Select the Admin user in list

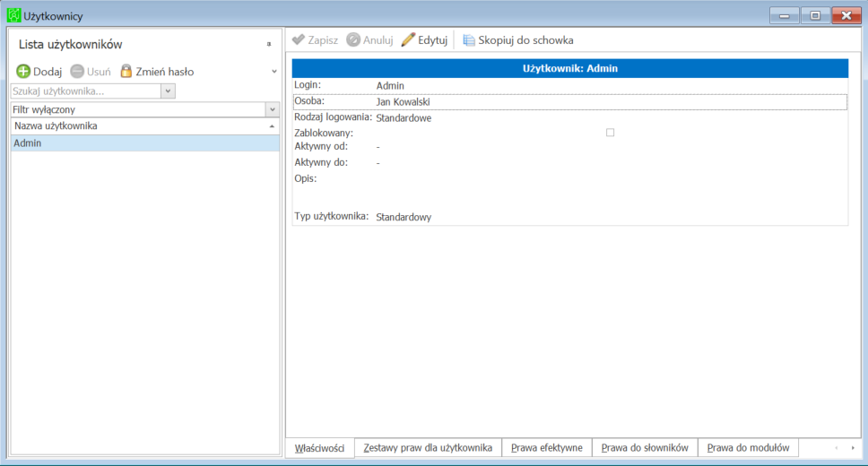pyautogui.click(x=144, y=143)
